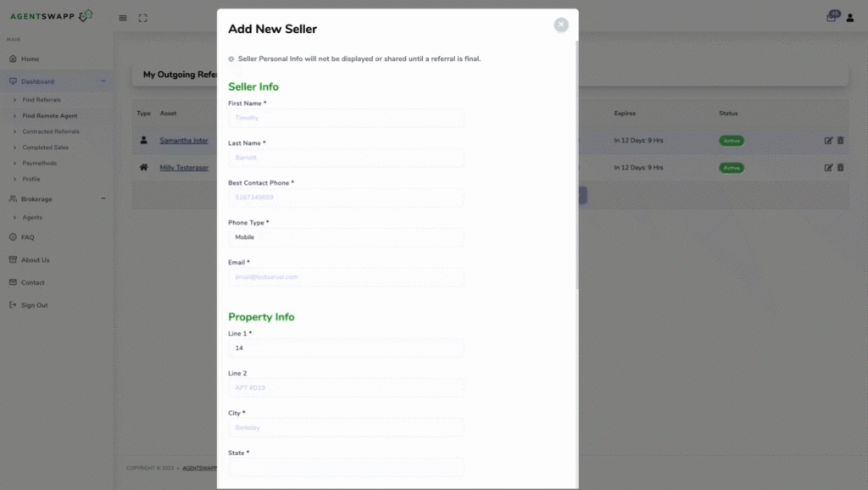Click the dialog vertical scrollbar
The height and width of the screenshot is (490, 868).
point(576,164)
